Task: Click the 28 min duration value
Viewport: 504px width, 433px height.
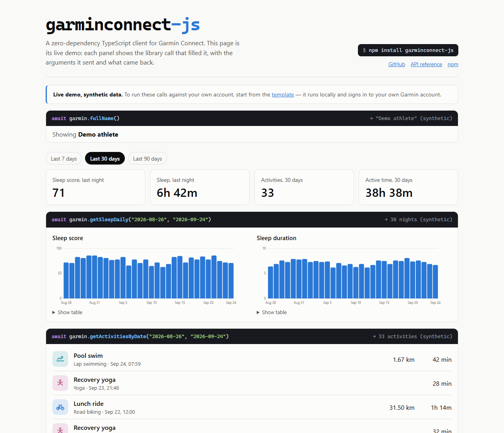Action: point(442,383)
